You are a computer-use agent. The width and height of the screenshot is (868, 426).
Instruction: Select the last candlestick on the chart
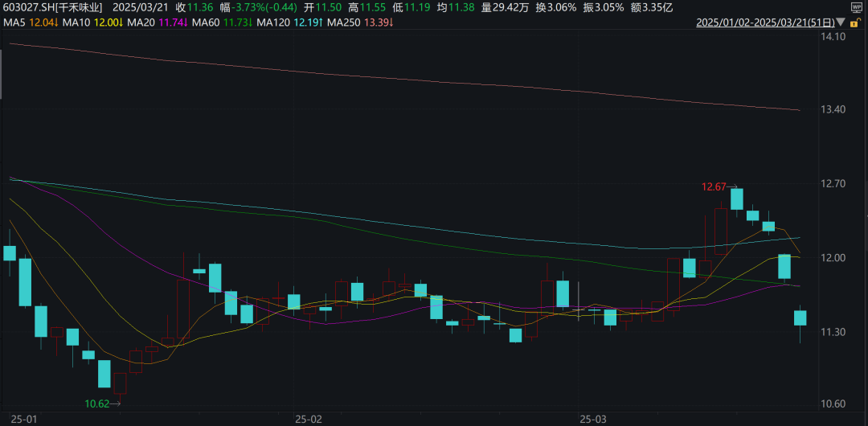pyautogui.click(x=800, y=317)
